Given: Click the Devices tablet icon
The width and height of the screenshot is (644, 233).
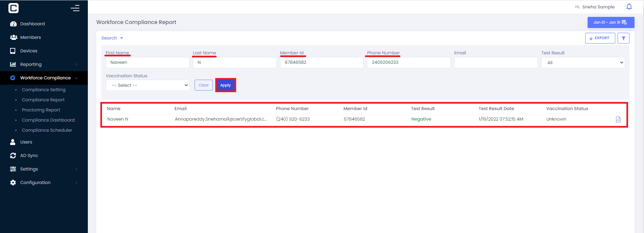Looking at the screenshot, I should pos(13,51).
